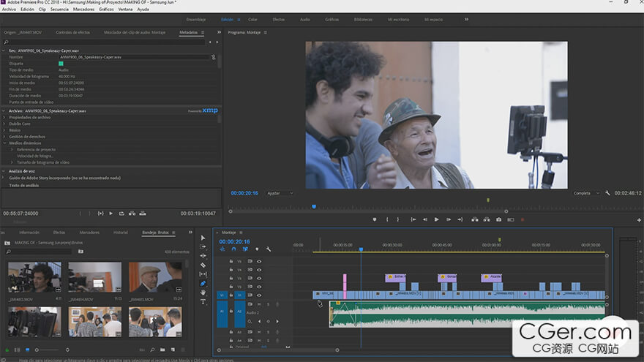The height and width of the screenshot is (362, 644).
Task: Toggle V1 source patching button
Action: 222,295
